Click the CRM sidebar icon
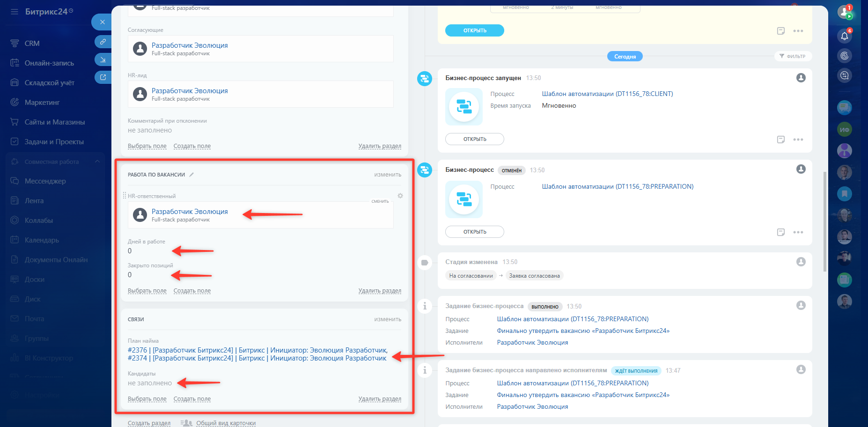The height and width of the screenshot is (427, 868). (15, 43)
